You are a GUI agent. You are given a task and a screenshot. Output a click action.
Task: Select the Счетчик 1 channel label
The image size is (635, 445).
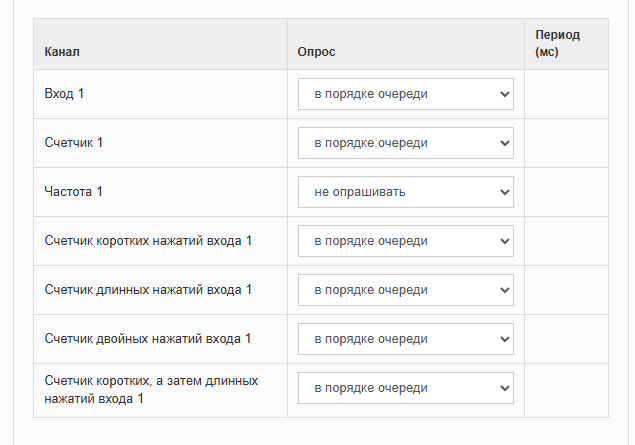point(74,143)
